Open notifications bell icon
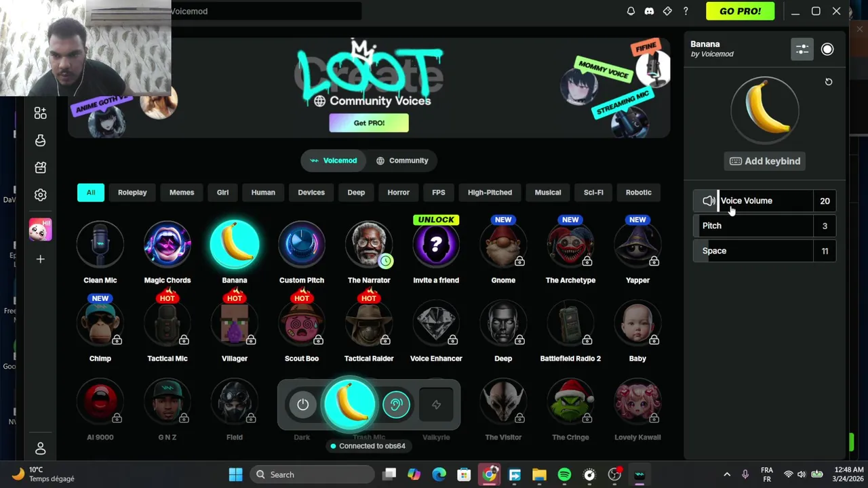Viewport: 868px width, 488px height. (x=631, y=11)
